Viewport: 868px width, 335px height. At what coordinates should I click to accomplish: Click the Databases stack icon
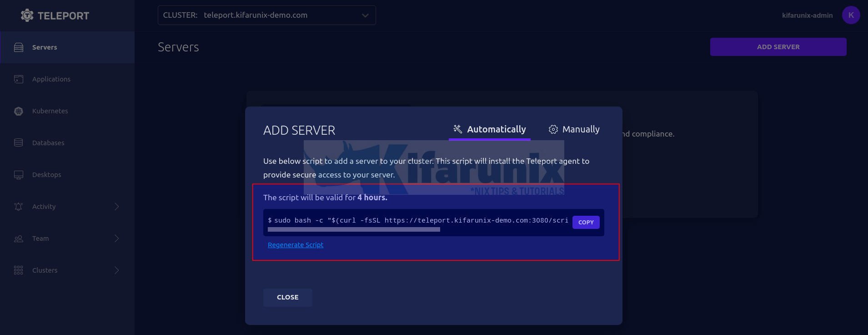point(19,143)
